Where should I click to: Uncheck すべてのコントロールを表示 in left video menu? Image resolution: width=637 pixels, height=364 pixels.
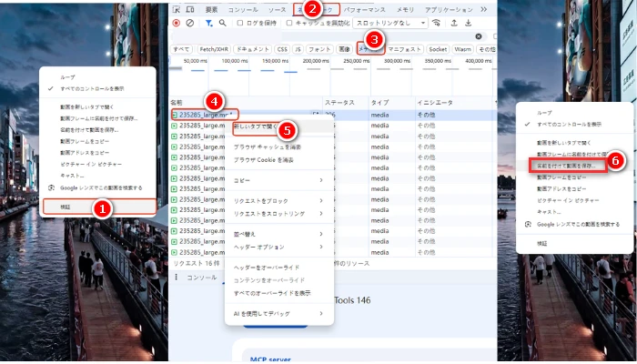coord(92,88)
